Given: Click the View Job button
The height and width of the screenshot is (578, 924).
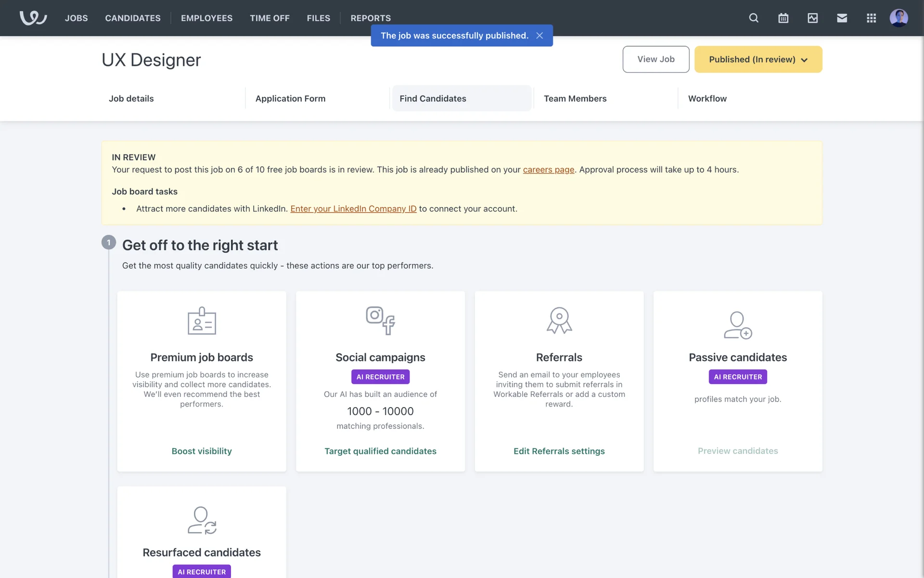Looking at the screenshot, I should (655, 59).
